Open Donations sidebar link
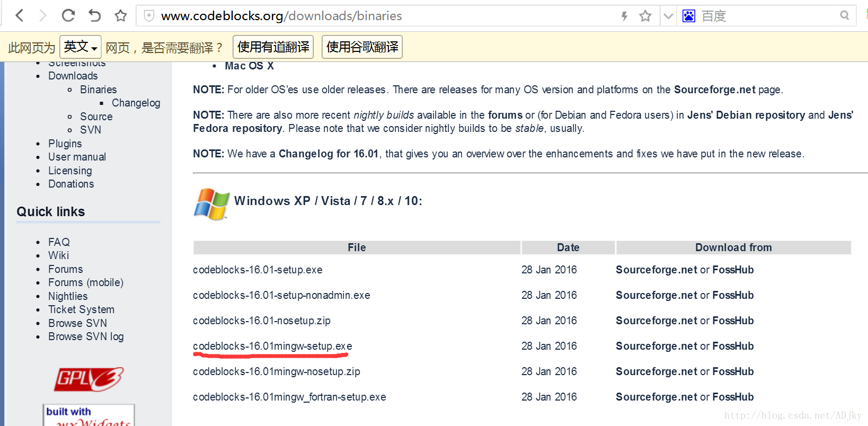The width and height of the screenshot is (868, 426). pos(71,184)
